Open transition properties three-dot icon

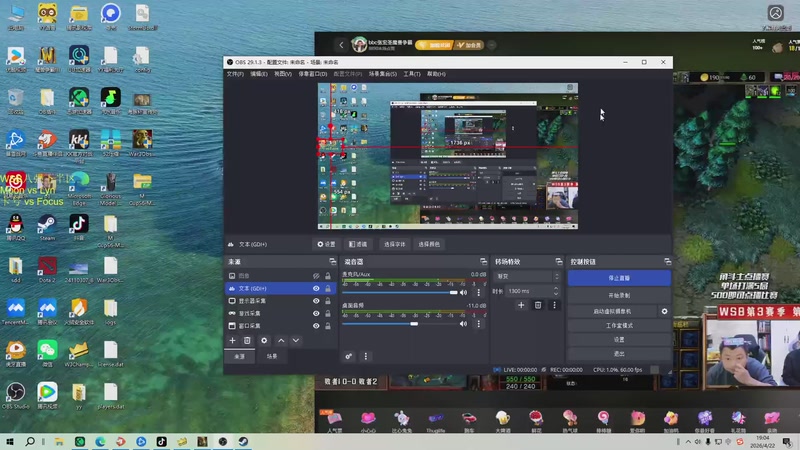(555, 305)
